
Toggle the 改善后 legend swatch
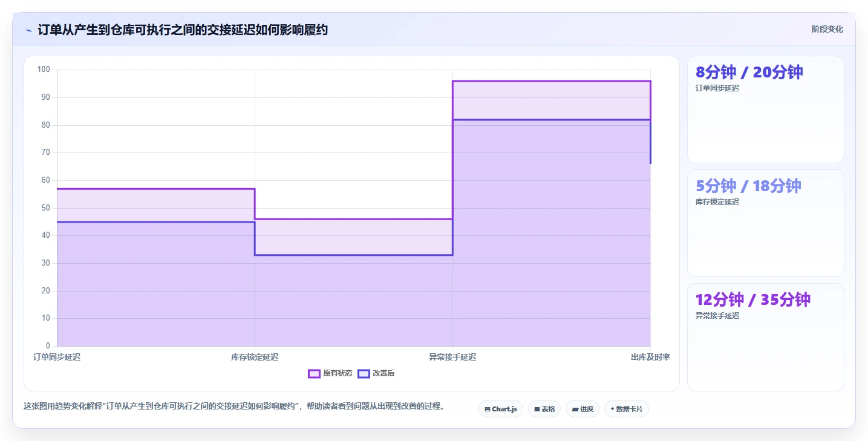[364, 374]
